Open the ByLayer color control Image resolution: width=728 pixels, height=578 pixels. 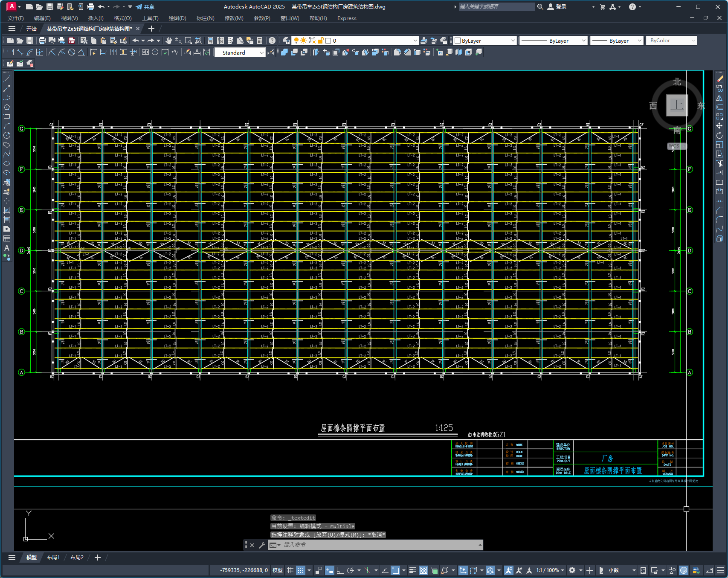point(485,41)
